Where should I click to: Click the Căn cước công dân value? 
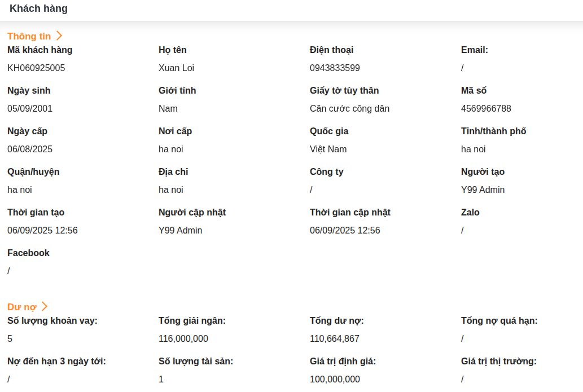coord(349,109)
